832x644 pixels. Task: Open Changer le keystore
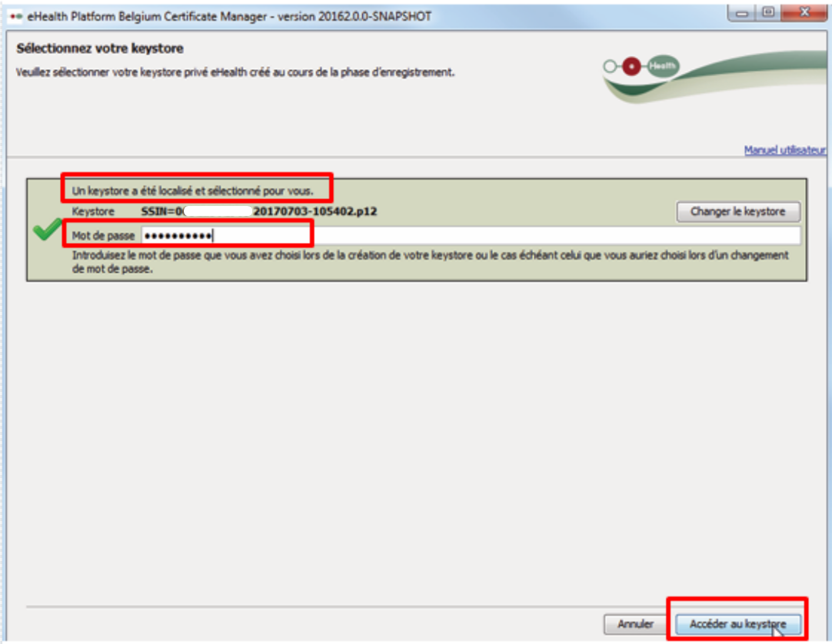(738, 211)
